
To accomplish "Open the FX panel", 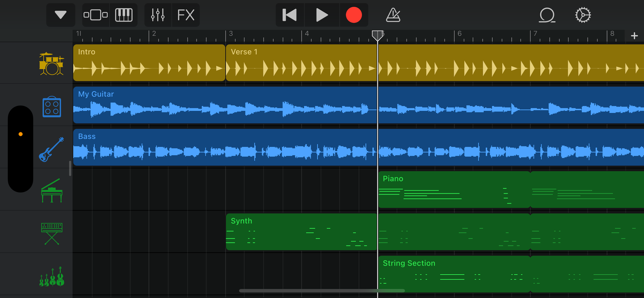I will [x=185, y=15].
